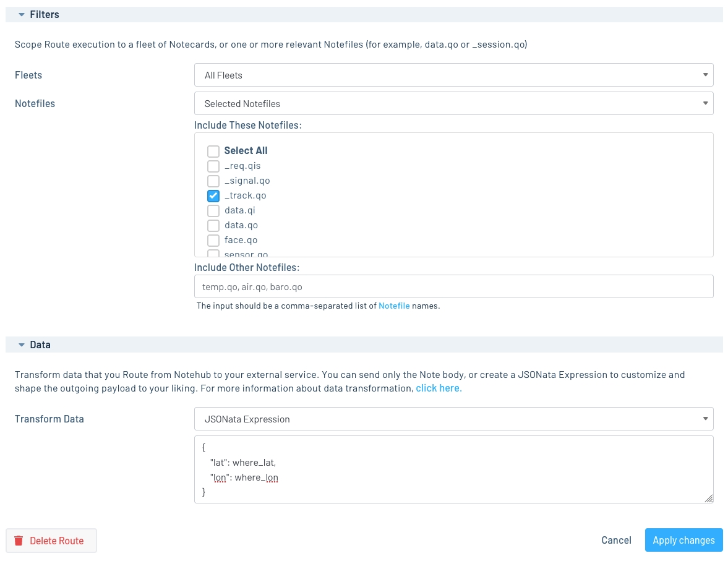The height and width of the screenshot is (561, 728).
Task: Open the Transform Data dropdown
Action: [453, 419]
